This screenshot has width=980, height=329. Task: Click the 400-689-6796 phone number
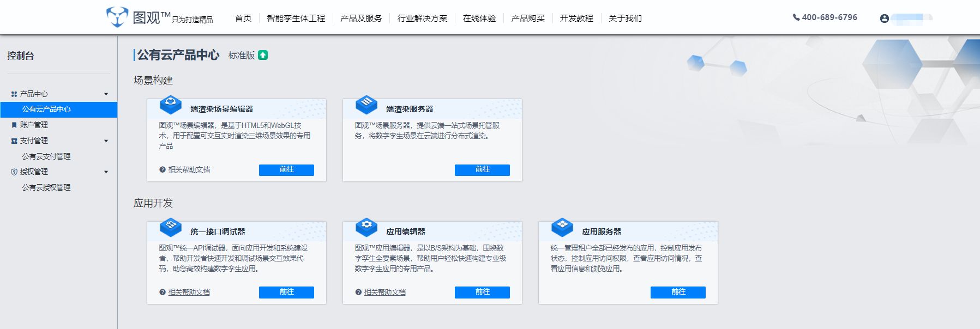829,17
